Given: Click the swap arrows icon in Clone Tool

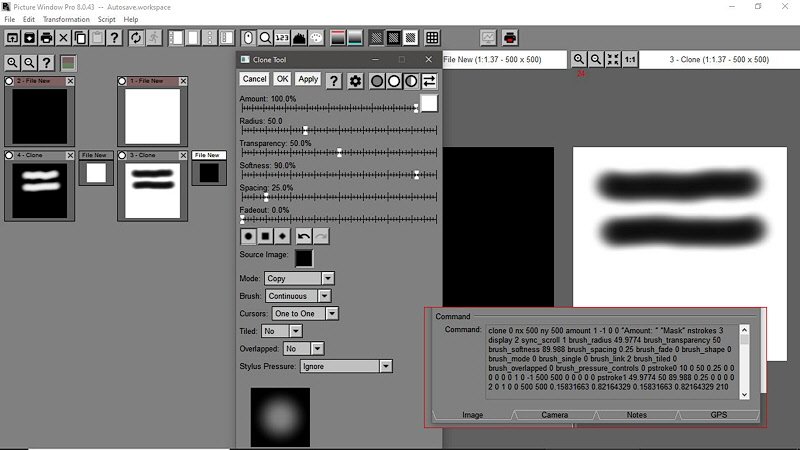Looking at the screenshot, I should pyautogui.click(x=429, y=80).
